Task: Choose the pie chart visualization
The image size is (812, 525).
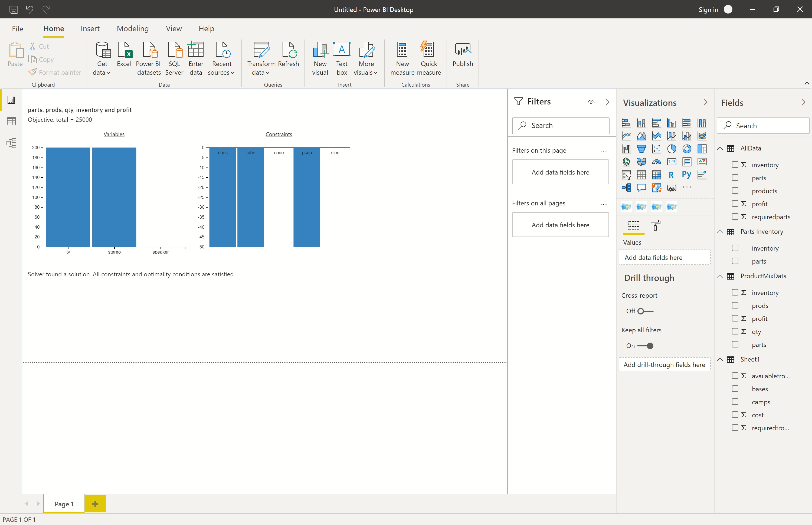Action: coord(671,149)
